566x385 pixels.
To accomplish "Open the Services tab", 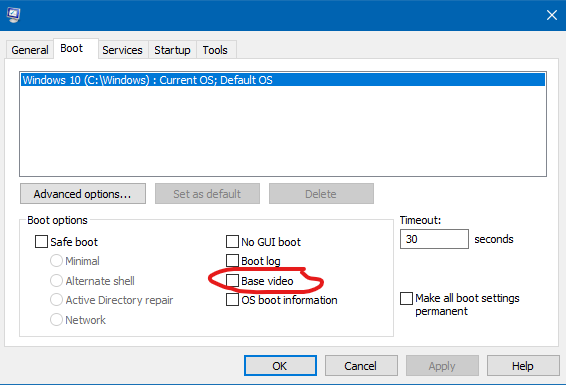I will tap(122, 50).
